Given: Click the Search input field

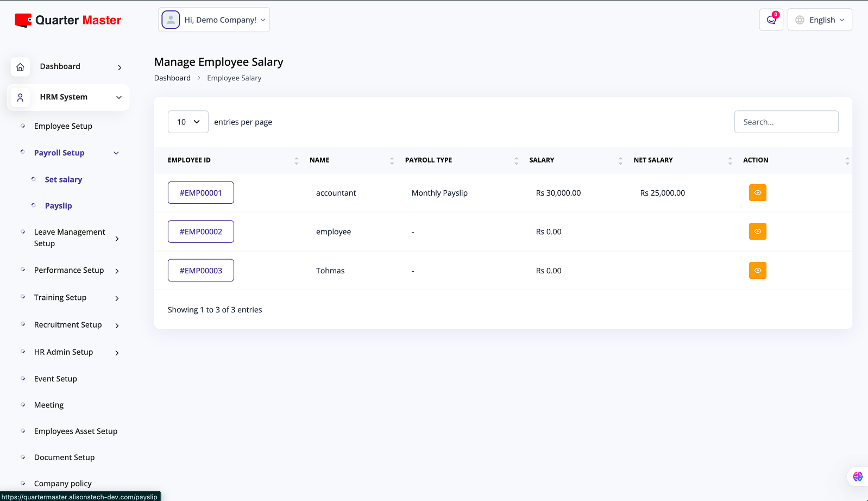Looking at the screenshot, I should click(x=786, y=122).
